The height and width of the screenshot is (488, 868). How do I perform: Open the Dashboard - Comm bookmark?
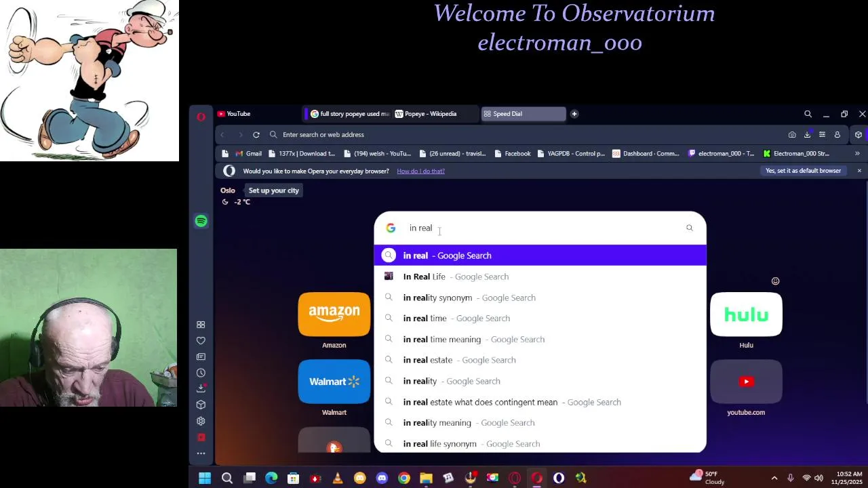pyautogui.click(x=646, y=154)
